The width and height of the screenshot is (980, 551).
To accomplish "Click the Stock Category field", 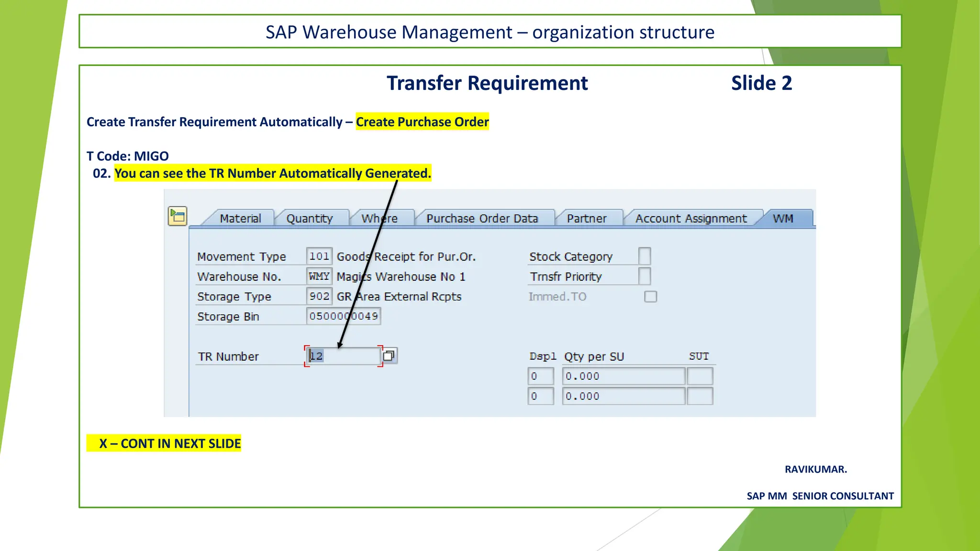I will (x=645, y=256).
